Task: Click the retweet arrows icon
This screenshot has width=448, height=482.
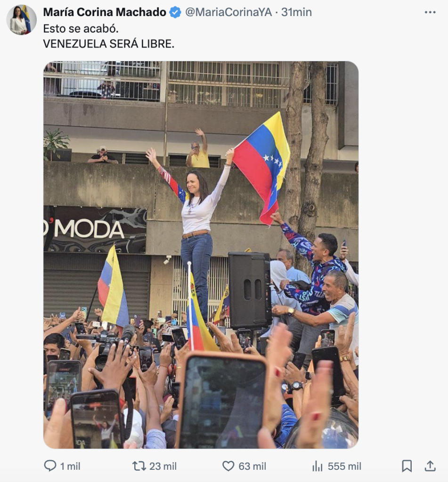Action: click(x=139, y=466)
